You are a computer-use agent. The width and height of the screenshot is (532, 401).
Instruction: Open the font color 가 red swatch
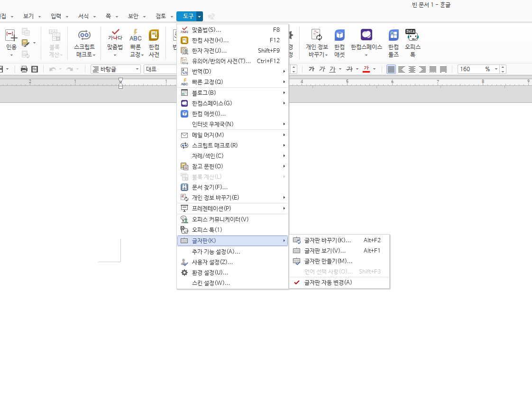coord(367,69)
